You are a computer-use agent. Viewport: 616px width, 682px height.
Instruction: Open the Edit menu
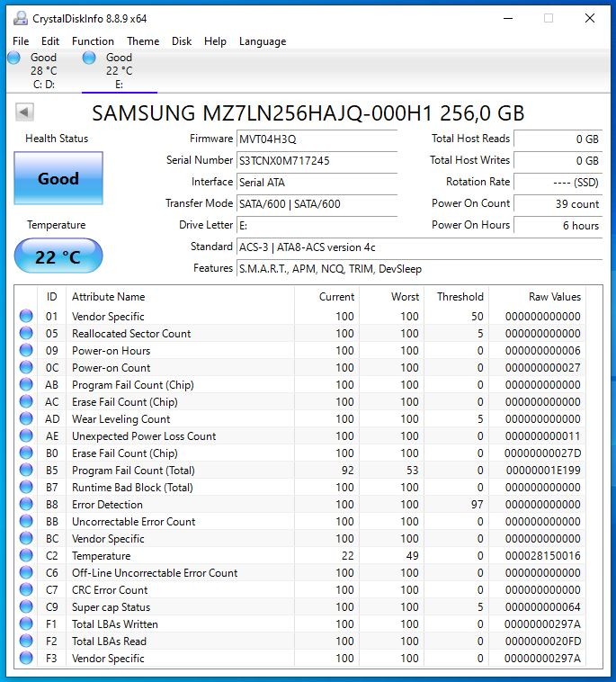(x=50, y=41)
